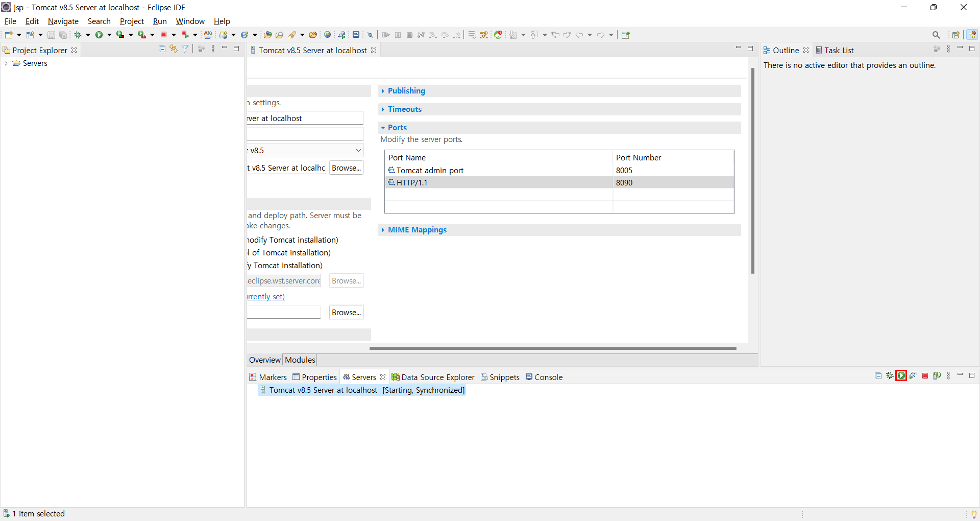Click the Port Number column header
980x521 pixels.
pyautogui.click(x=673, y=157)
